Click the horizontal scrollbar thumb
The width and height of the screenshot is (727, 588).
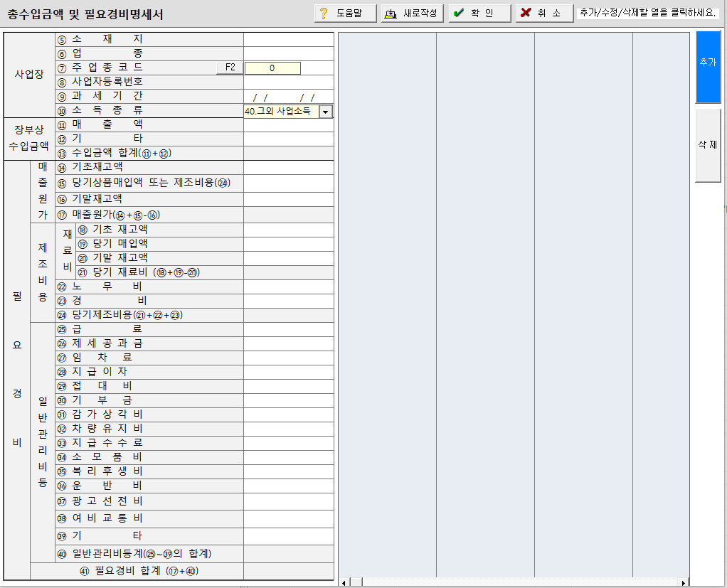click(x=356, y=582)
